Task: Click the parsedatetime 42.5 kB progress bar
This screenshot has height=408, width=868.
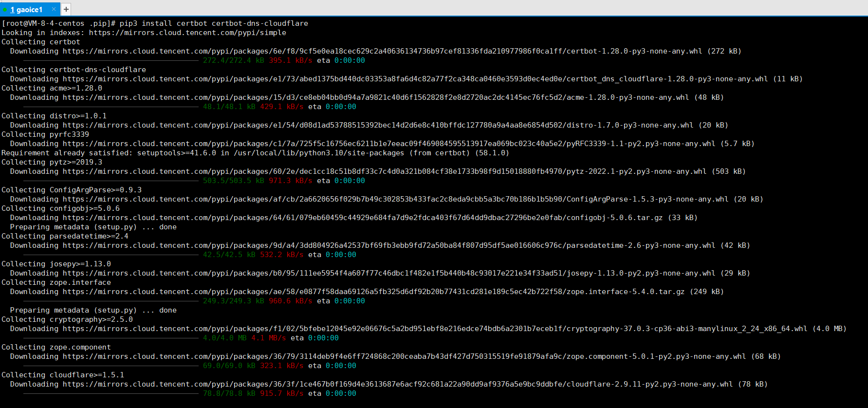Action: pos(104,255)
